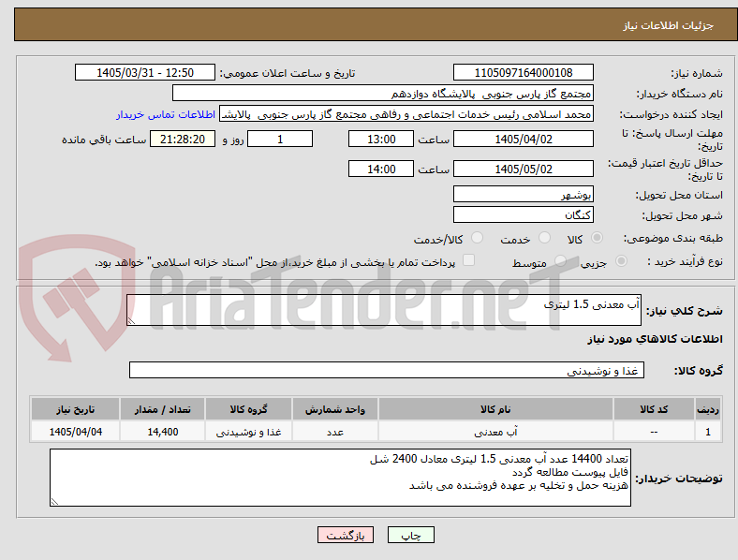This screenshot has height=560, width=738.
Task: Click the بازگشت back button
Action: click(x=346, y=535)
